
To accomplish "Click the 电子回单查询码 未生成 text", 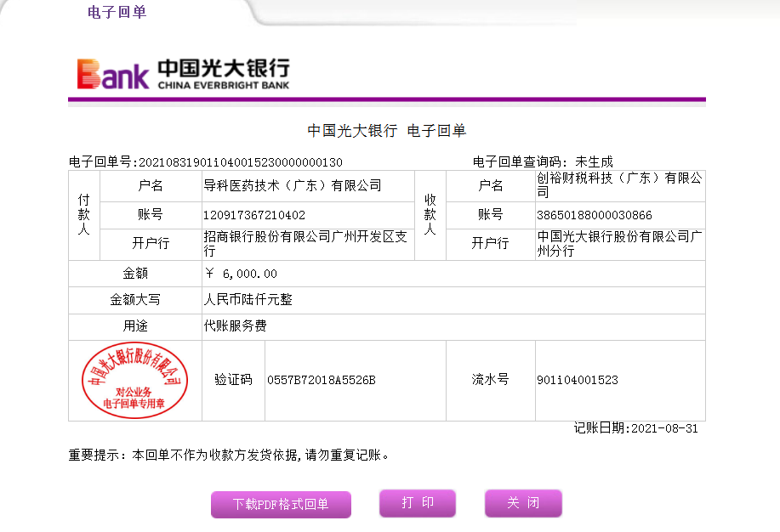I will pyautogui.click(x=542, y=161).
